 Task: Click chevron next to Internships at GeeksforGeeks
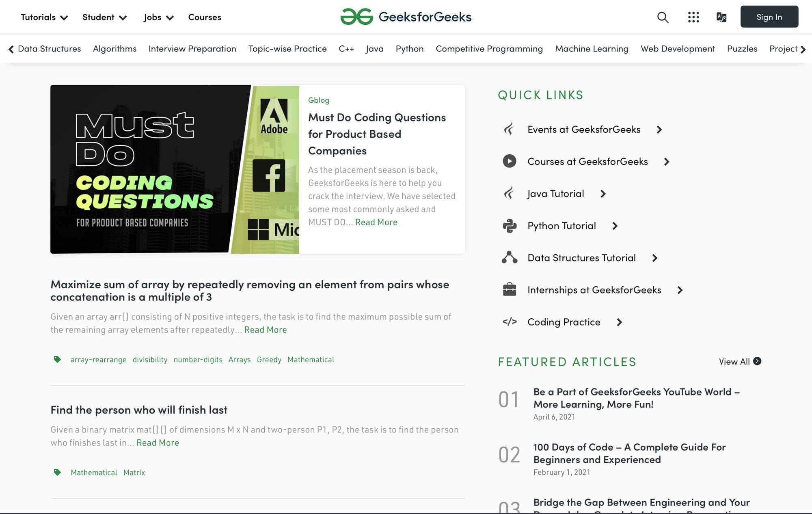pyautogui.click(x=680, y=290)
